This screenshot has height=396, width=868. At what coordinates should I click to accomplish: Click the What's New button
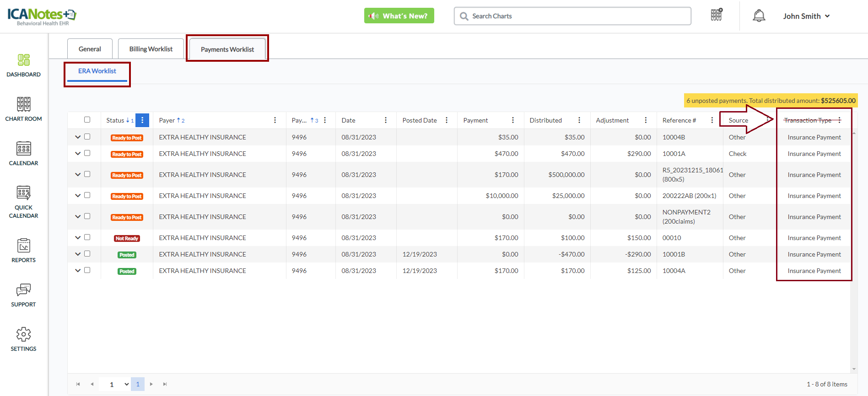399,16
